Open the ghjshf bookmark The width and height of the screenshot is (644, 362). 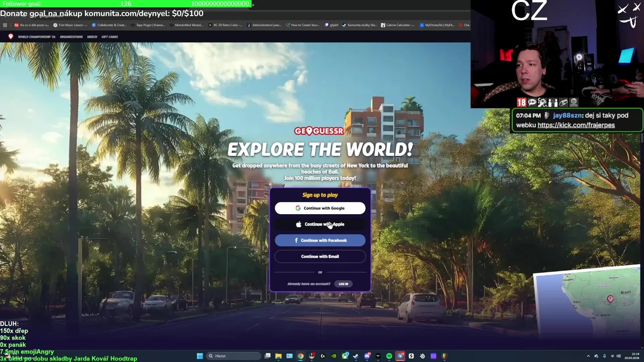pyautogui.click(x=332, y=25)
